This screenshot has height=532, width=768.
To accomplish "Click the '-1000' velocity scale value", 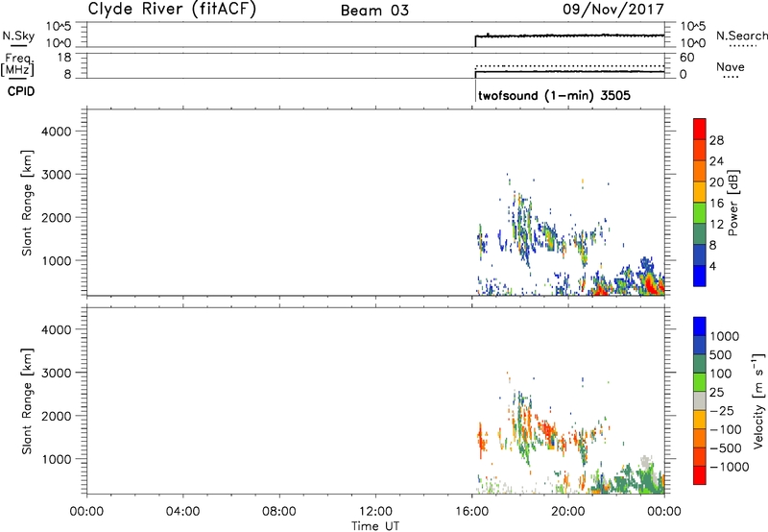I will (729, 467).
